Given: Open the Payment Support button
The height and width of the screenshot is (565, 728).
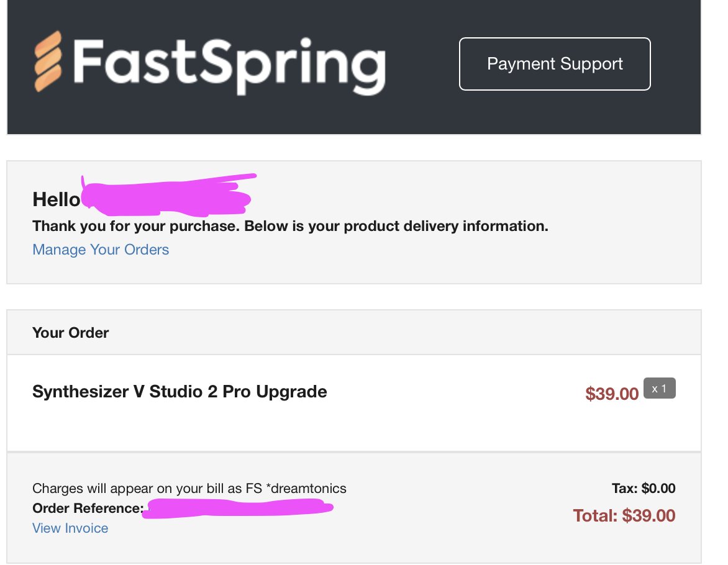Looking at the screenshot, I should [x=555, y=64].
